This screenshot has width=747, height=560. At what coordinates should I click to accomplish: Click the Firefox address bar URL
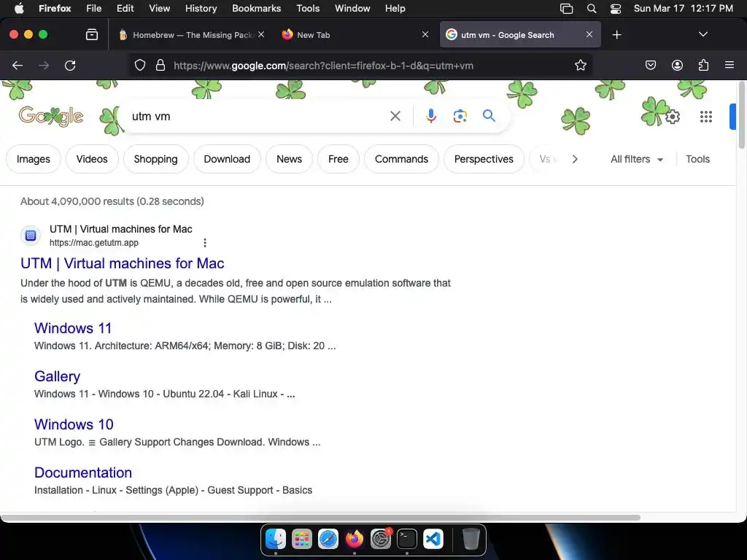click(x=323, y=66)
